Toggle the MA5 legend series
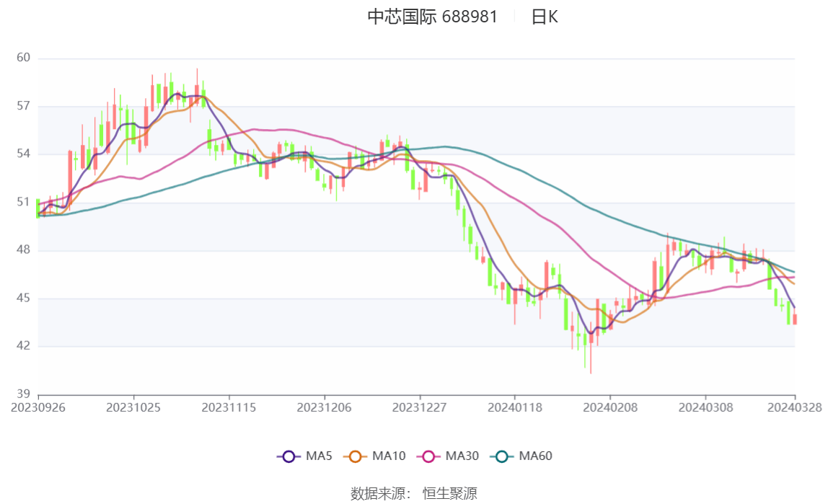Viewport: 828px width, 504px height. (304, 456)
